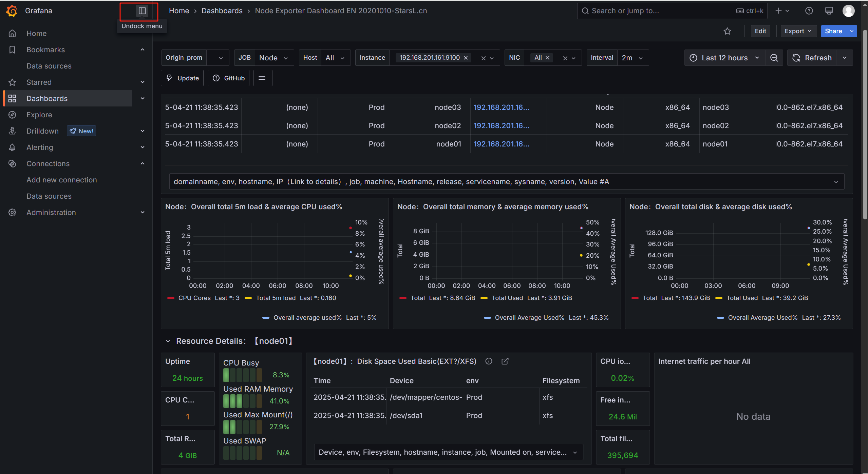
Task: Open node03 IP address link
Action: pos(501,107)
